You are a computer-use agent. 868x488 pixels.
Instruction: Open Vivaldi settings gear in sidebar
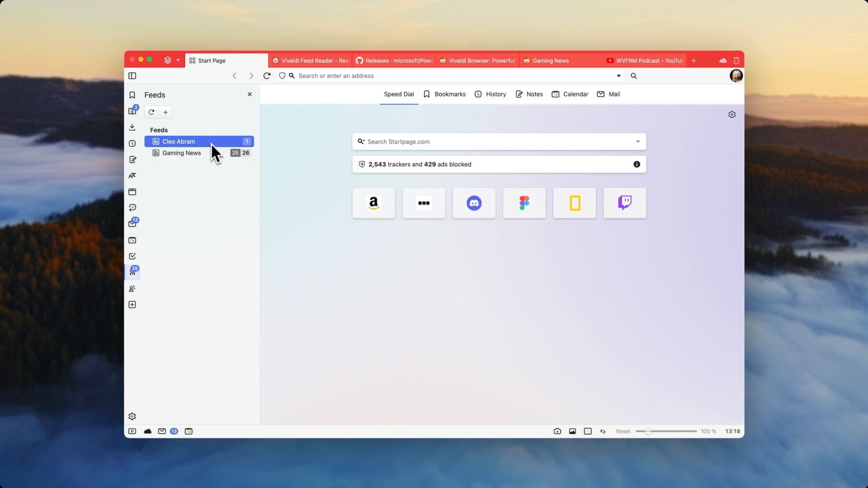132,416
